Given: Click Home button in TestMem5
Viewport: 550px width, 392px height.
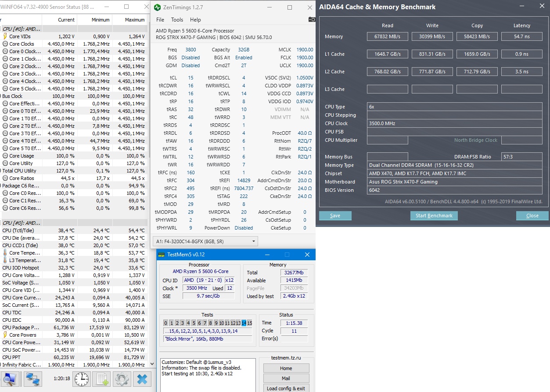Looking at the screenshot, I should pos(286,368).
